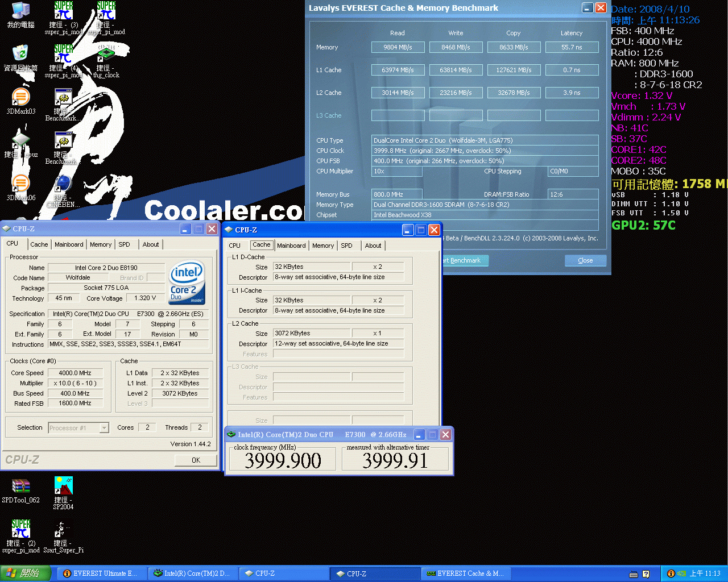Click the chip icon in clock frequency window title
Screen dimensions: 728x582
231,434
